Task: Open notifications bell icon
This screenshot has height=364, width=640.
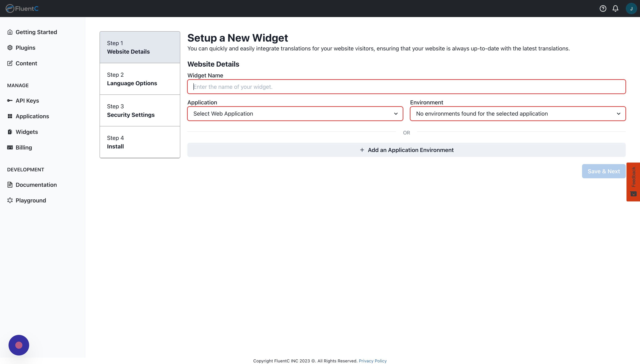Action: point(615,9)
